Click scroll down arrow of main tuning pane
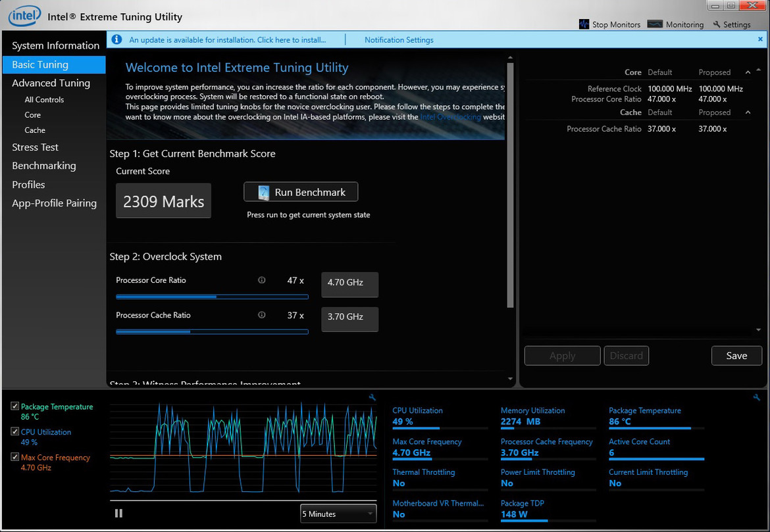Viewport: 770px width, 532px height. pyautogui.click(x=510, y=379)
